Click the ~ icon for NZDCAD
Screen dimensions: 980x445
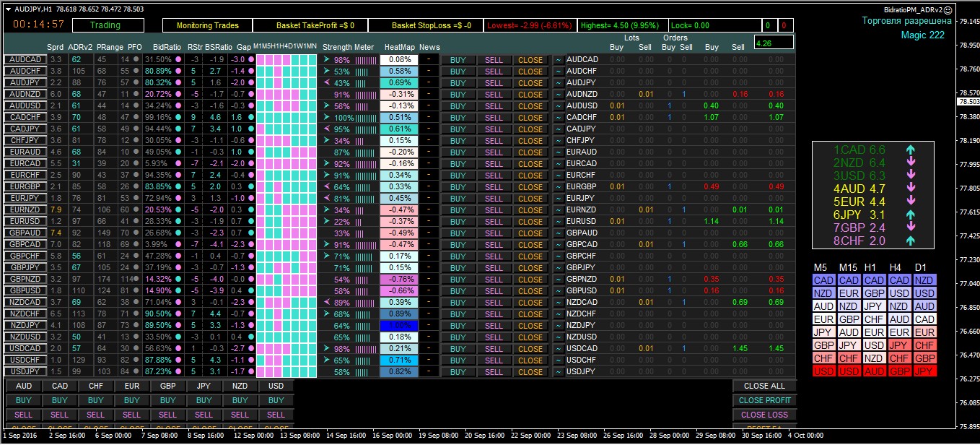click(x=558, y=302)
